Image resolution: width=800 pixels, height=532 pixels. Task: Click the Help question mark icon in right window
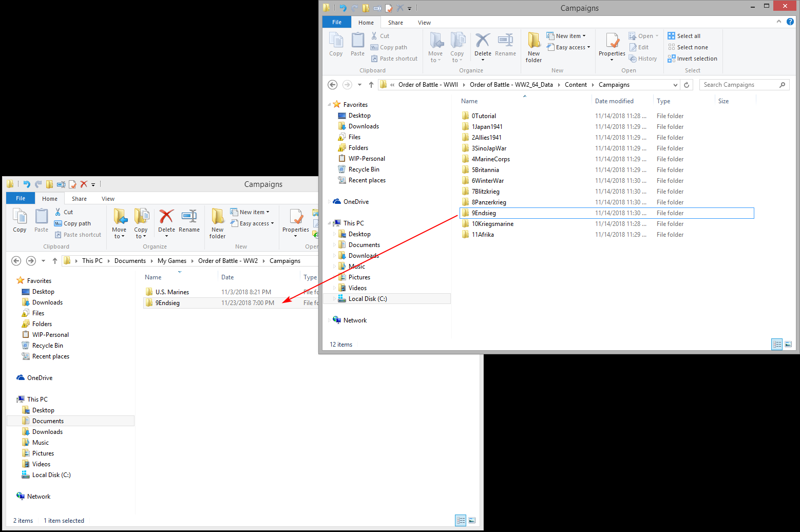click(x=790, y=22)
